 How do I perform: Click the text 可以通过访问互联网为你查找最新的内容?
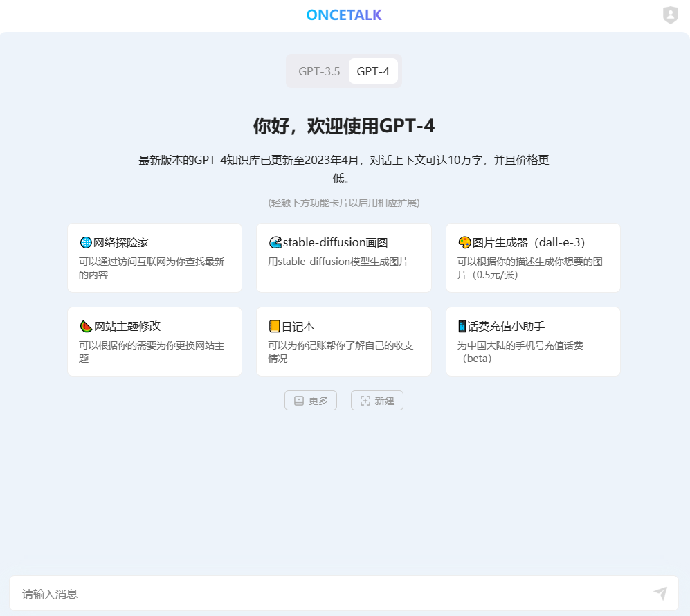pos(152,269)
